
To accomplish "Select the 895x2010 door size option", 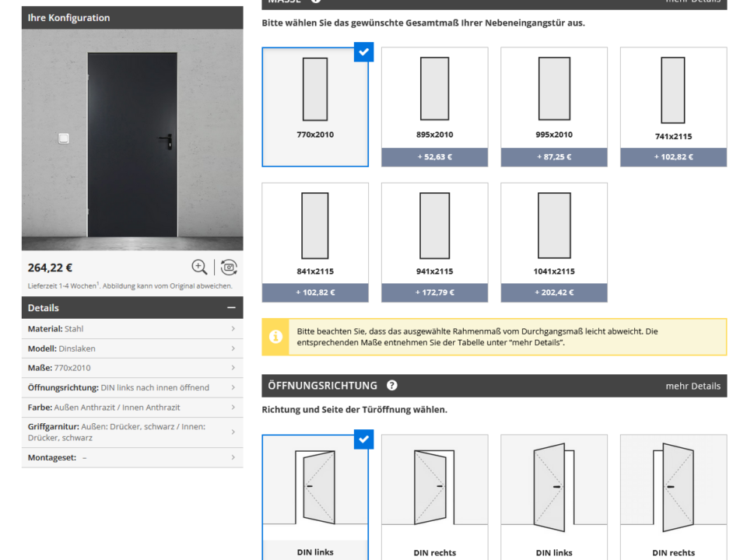I will pos(434,107).
